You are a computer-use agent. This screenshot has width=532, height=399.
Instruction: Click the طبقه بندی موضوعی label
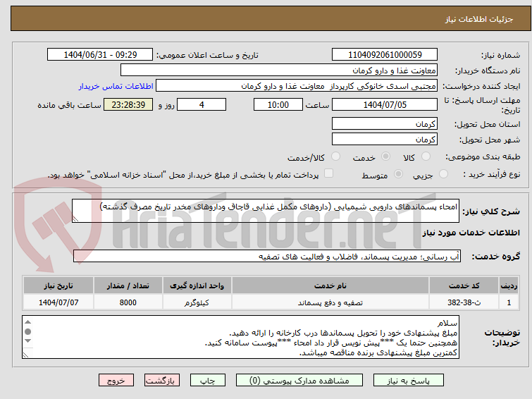point(483,156)
